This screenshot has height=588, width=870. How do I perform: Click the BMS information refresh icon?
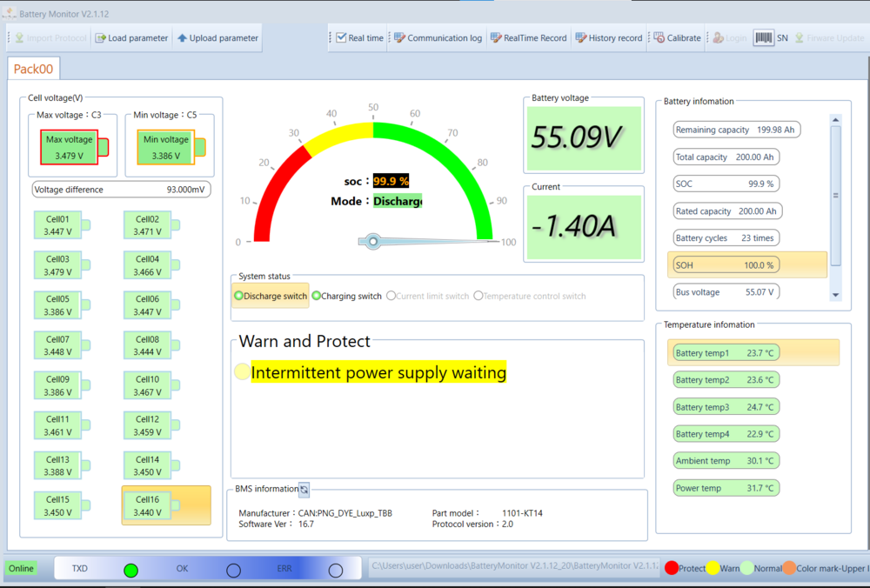tap(304, 490)
